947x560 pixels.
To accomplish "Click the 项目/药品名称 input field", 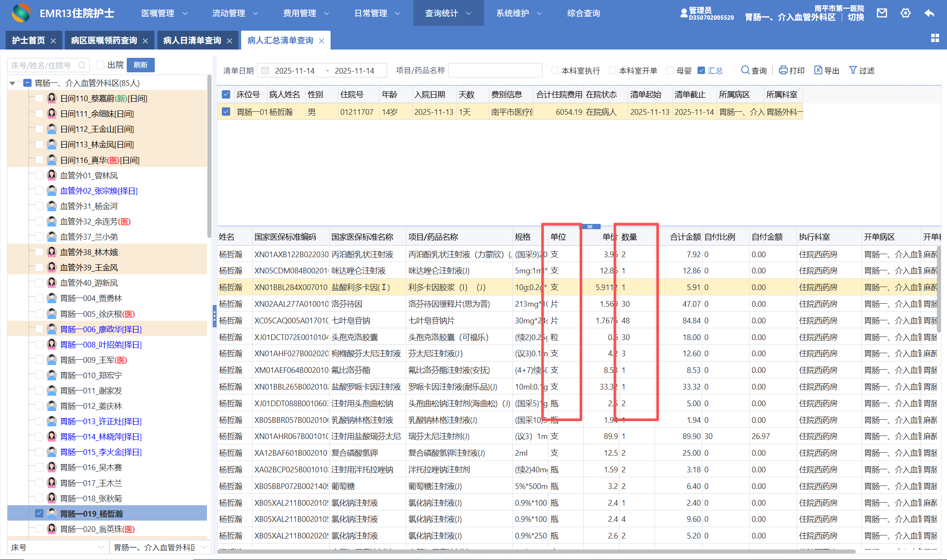I will pos(495,71).
